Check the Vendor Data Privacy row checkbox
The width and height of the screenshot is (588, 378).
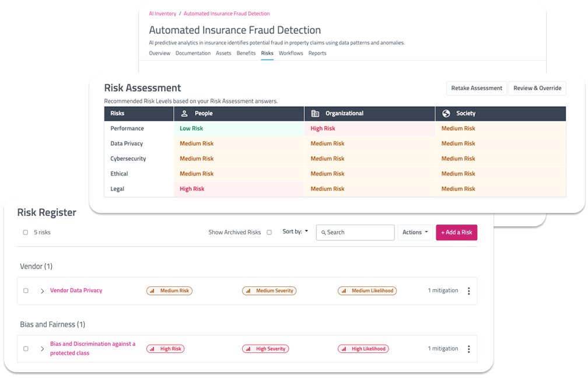[x=26, y=290]
